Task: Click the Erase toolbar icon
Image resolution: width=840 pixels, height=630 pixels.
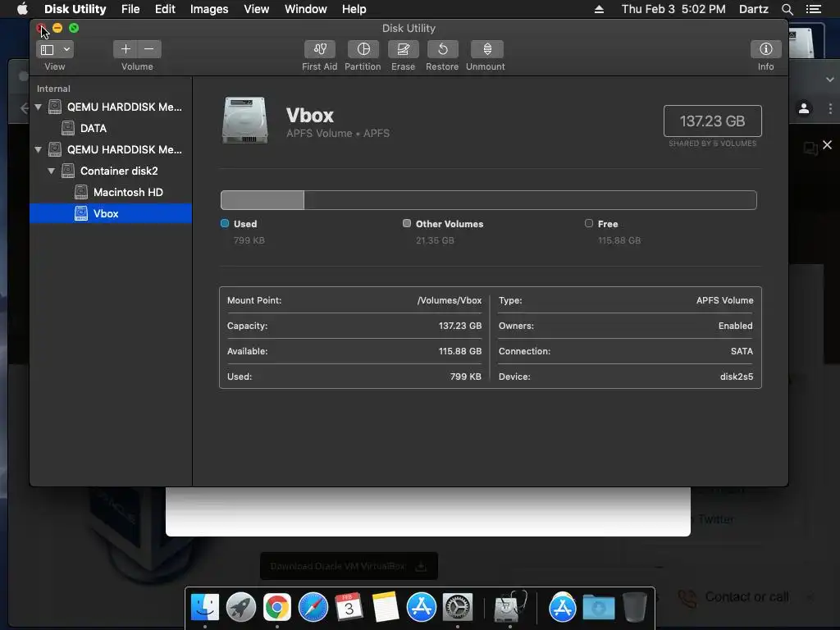Action: click(x=404, y=49)
